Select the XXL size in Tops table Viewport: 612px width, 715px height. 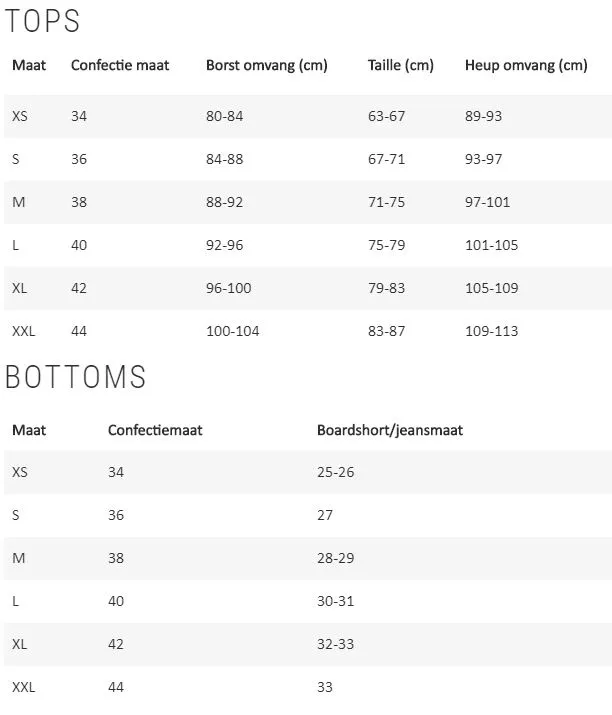point(23,331)
